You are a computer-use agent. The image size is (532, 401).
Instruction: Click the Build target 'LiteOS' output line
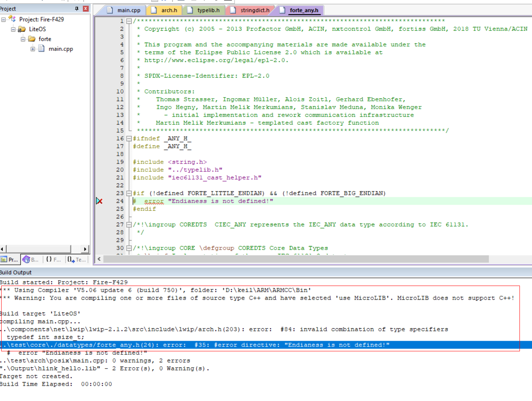[x=40, y=314]
